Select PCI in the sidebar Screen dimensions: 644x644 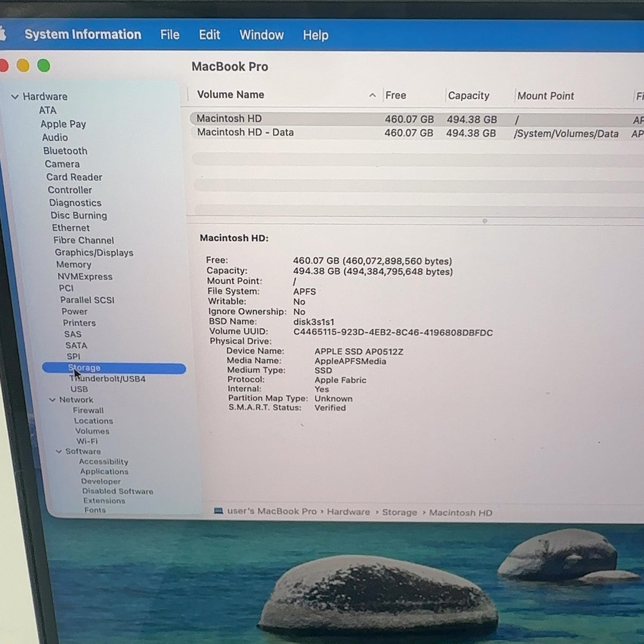[65, 288]
